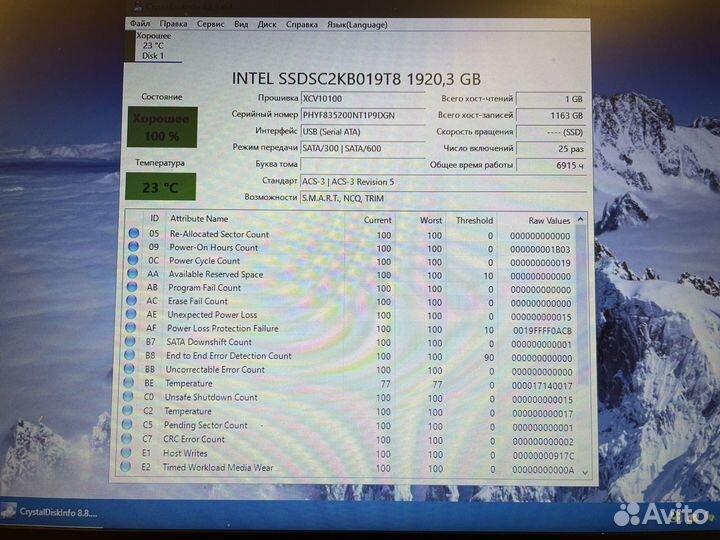
Task: Click the status icon for Host Writes
Action: click(x=126, y=452)
